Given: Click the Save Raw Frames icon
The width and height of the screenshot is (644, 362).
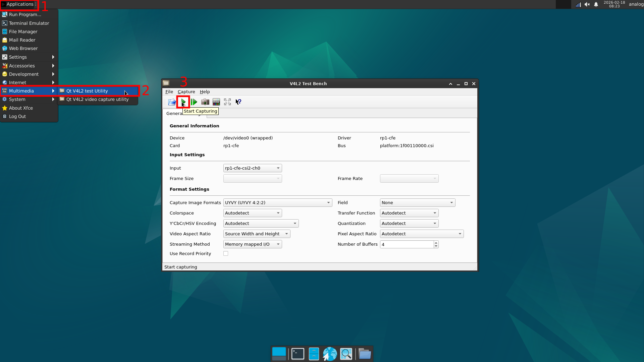Looking at the screenshot, I should pyautogui.click(x=216, y=102).
